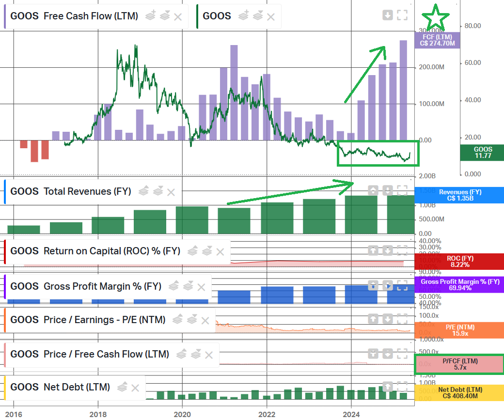This screenshot has height=420, width=504.
Task: Maximize the Price / Free Cash Flow pane
Action: pos(402,354)
